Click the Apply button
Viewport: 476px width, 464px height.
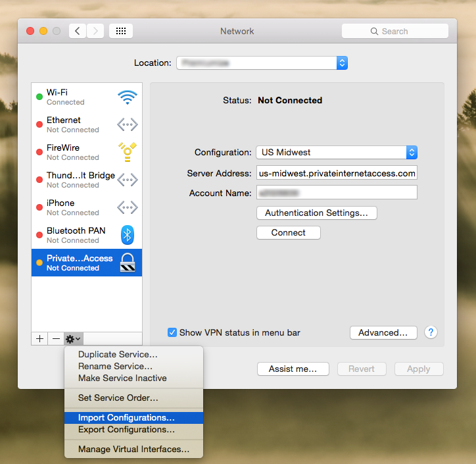419,369
